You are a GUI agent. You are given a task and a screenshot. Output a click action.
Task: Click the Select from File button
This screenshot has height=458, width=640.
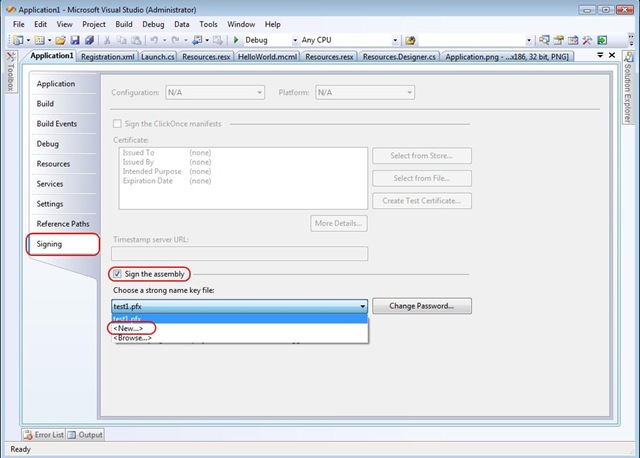(x=422, y=178)
